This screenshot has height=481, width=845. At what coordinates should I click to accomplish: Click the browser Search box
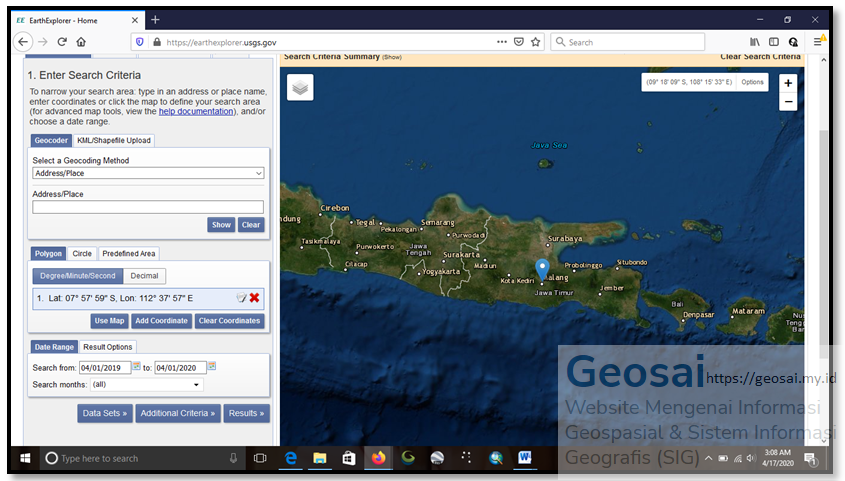pyautogui.click(x=628, y=42)
